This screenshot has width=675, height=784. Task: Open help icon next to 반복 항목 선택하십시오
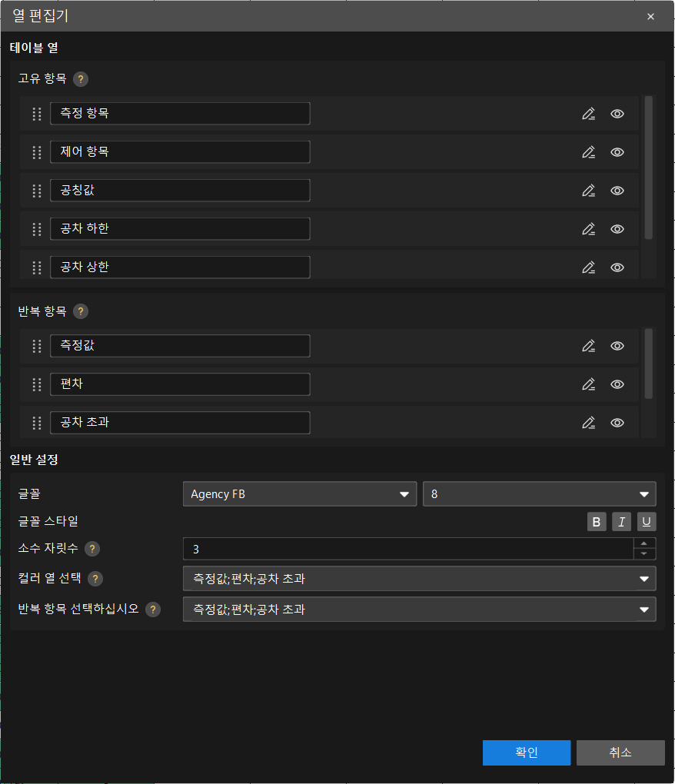[153, 609]
